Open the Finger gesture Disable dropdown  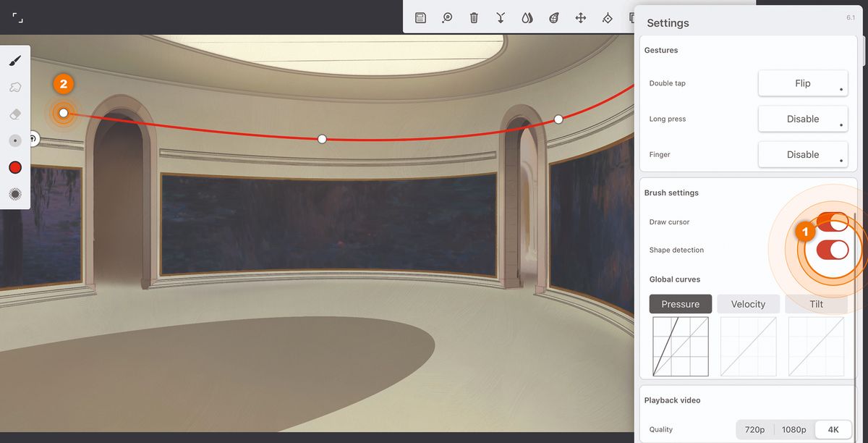803,153
